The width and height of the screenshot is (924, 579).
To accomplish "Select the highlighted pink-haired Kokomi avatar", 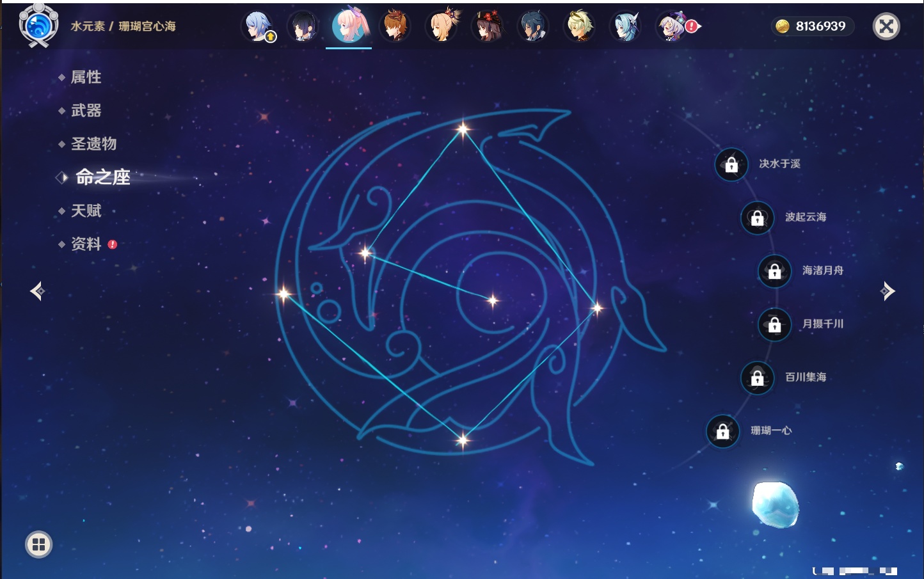I will 349,26.
